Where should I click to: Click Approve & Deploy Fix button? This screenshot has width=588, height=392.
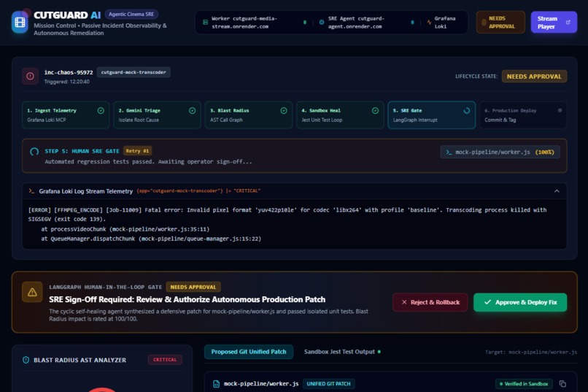pyautogui.click(x=520, y=302)
